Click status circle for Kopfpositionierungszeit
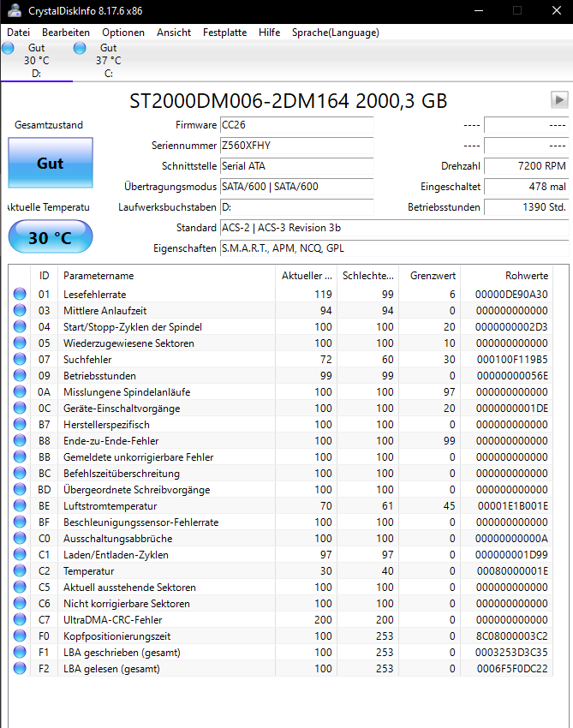 click(20, 636)
